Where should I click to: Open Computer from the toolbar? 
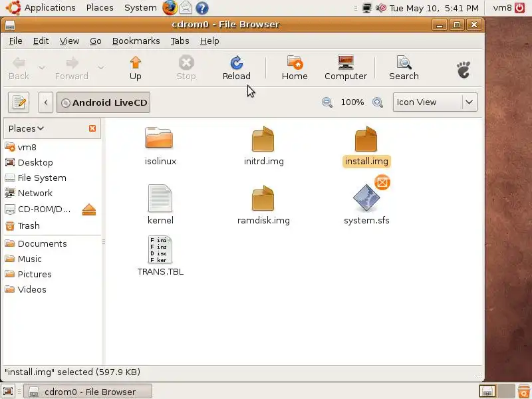point(346,68)
